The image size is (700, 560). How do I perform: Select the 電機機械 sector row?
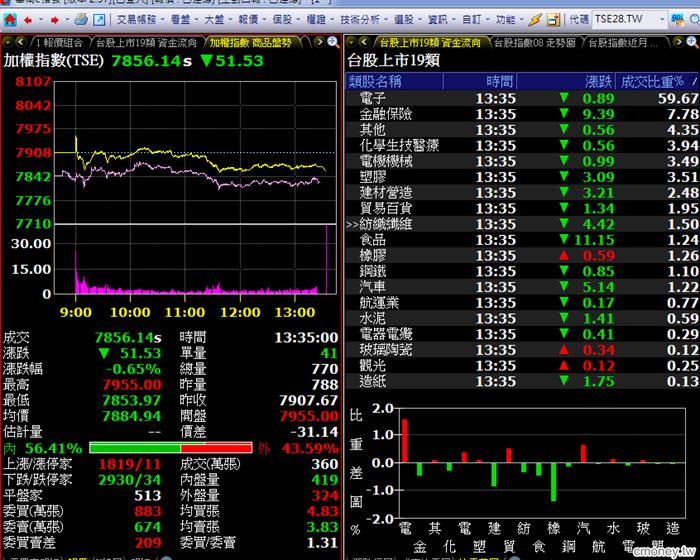(522, 161)
